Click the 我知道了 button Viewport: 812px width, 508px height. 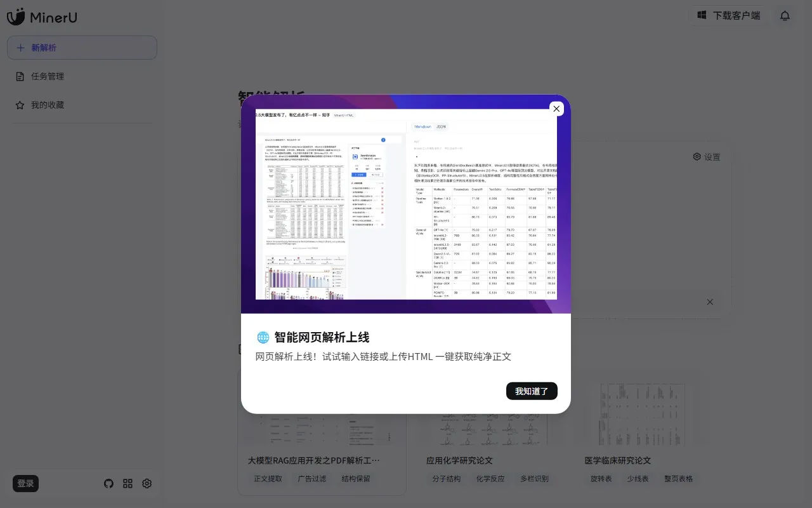coord(532,391)
